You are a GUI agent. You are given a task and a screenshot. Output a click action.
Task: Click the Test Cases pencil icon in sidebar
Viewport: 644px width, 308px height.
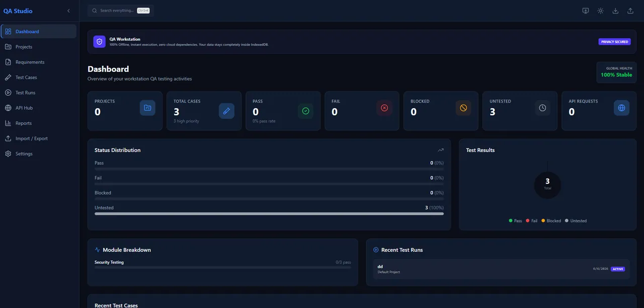click(8, 78)
